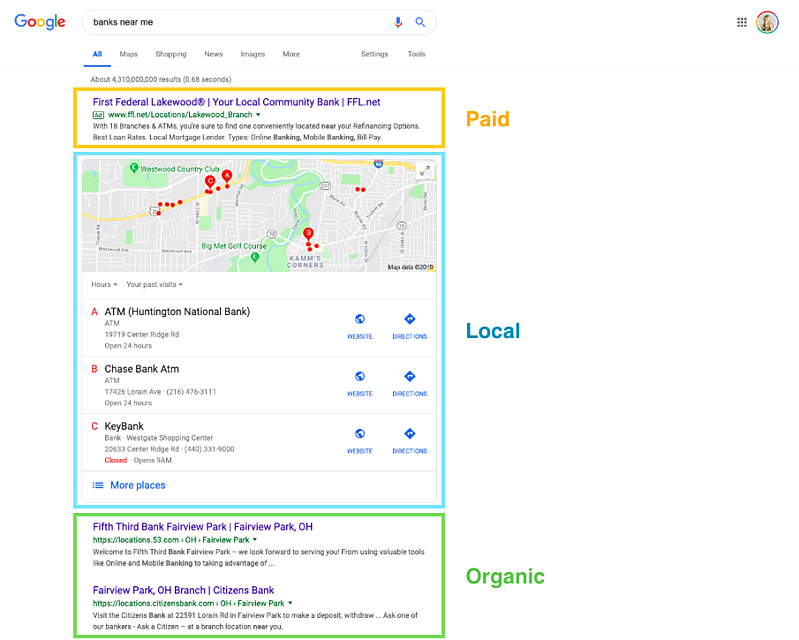799x640 pixels.
Task: Open the dropdown arrow beside locations.citizensbank.com URL
Action: point(290,603)
